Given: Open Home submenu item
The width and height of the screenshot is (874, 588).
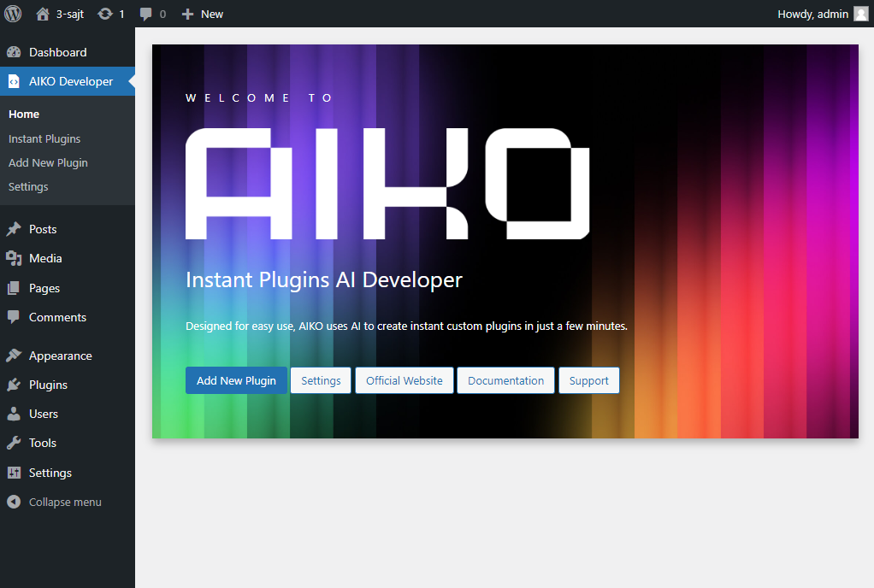Looking at the screenshot, I should pos(24,115).
